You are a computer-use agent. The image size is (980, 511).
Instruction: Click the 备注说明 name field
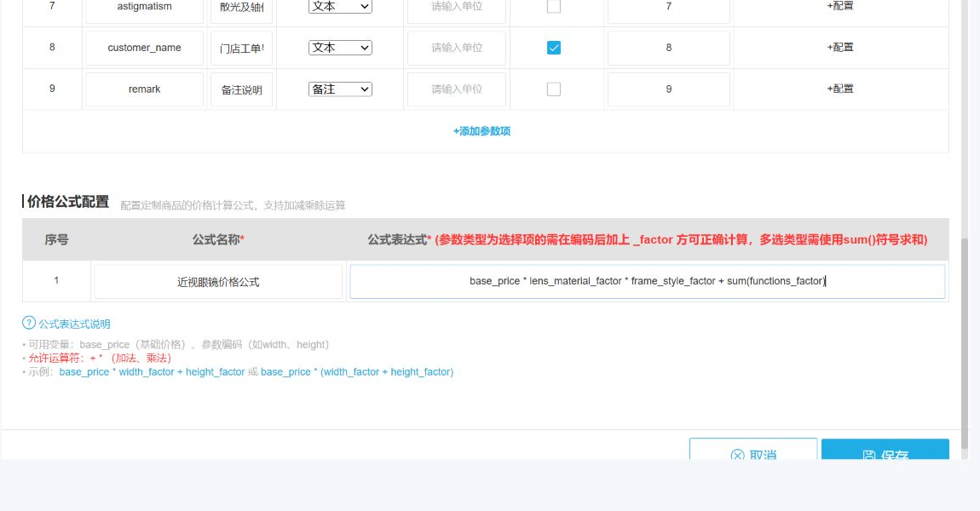[242, 90]
